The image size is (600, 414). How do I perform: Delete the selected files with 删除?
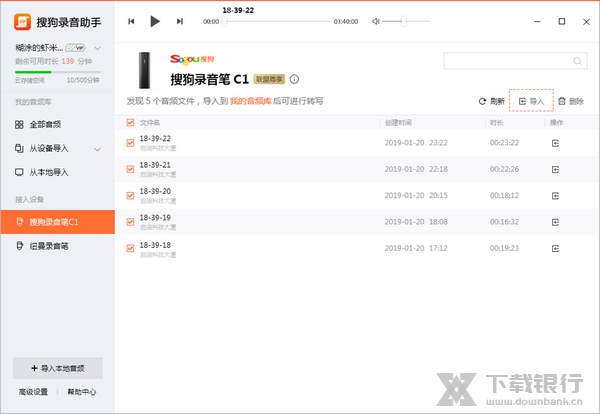[570, 101]
